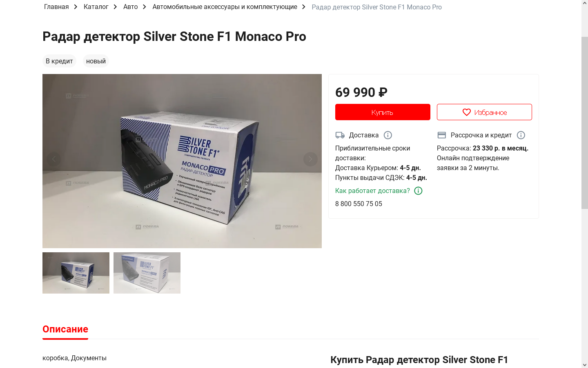Open Каталог breadcrumb link

pos(96,7)
